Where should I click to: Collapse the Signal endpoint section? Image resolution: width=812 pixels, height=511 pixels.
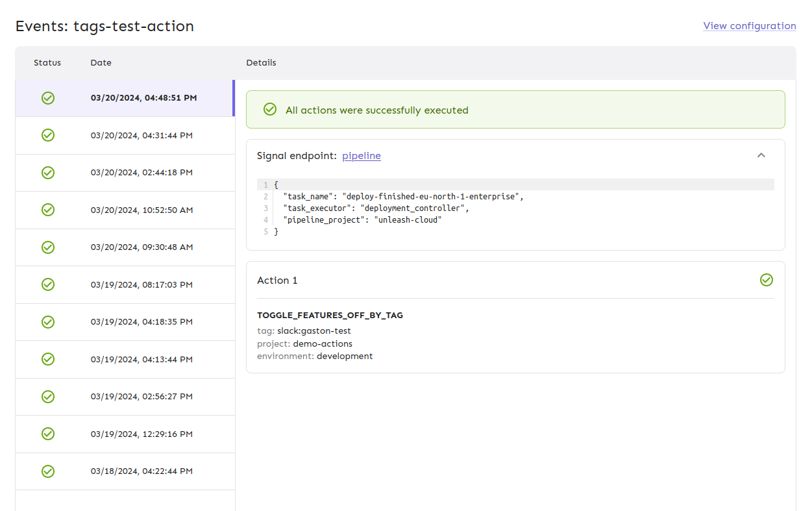click(761, 155)
